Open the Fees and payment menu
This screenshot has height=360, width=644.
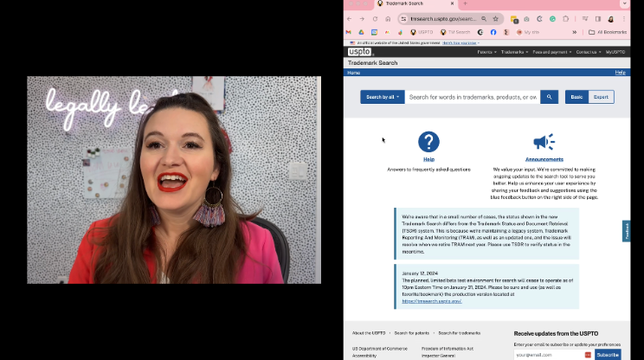tap(551, 52)
